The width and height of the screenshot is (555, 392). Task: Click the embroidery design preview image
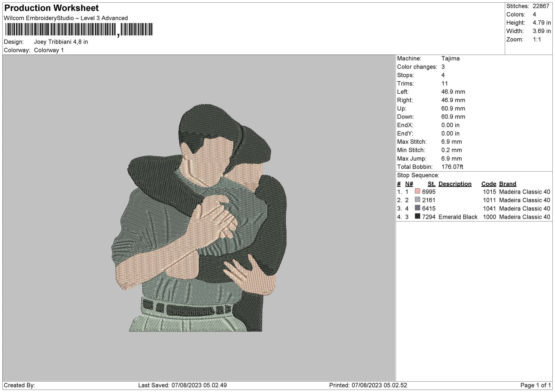pos(199,218)
